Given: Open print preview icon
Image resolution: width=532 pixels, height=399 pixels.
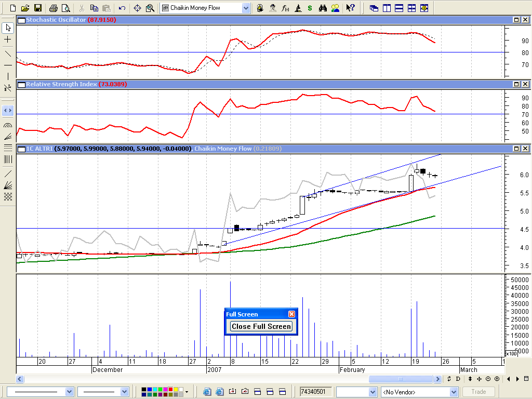Looking at the screenshot, I should point(66,8).
